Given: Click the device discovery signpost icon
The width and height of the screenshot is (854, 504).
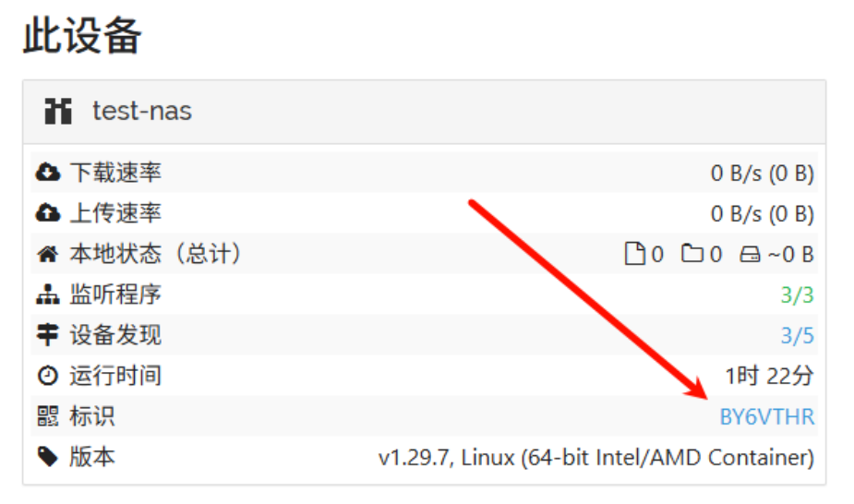Looking at the screenshot, I should 48,335.
